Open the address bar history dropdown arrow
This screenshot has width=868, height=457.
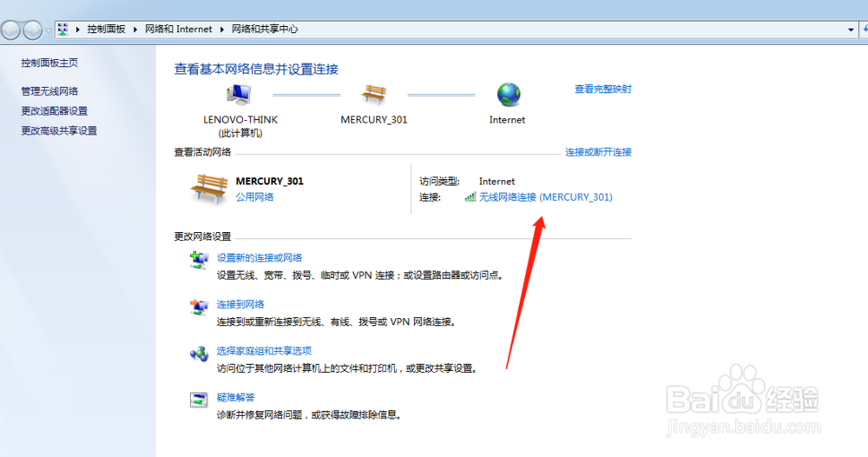[x=851, y=30]
